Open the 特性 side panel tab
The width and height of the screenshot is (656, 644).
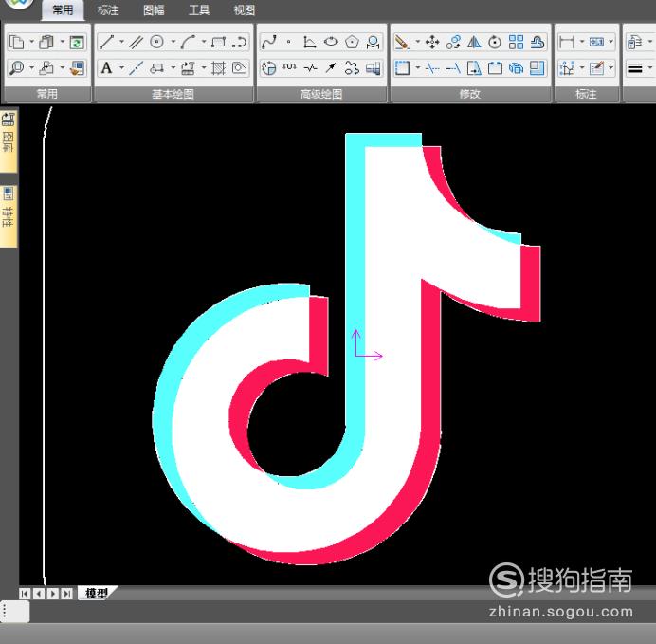(9, 216)
